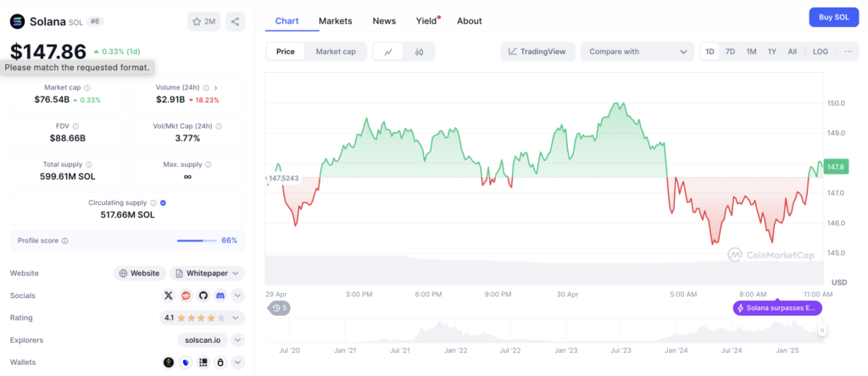Screen dimensions: 868x376
Task: Open the About tab
Action: 469,21
